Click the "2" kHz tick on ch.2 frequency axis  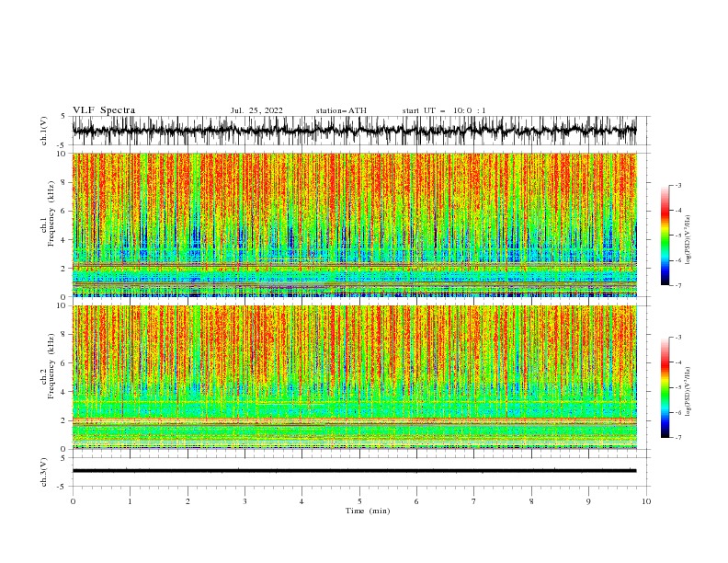click(63, 420)
